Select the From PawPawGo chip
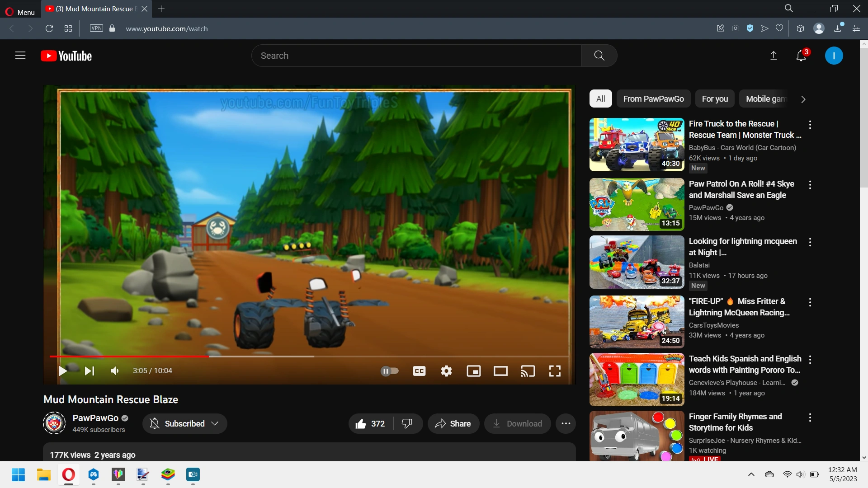 (x=653, y=99)
